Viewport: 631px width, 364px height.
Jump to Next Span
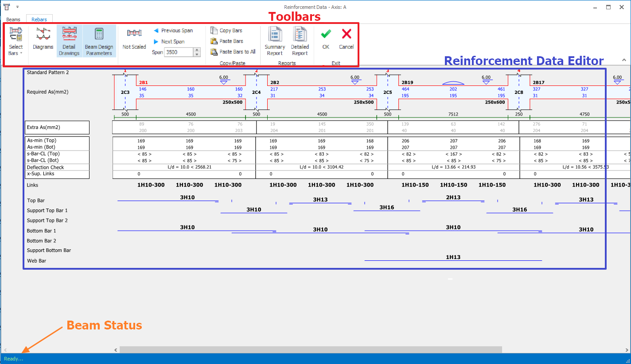coord(169,42)
